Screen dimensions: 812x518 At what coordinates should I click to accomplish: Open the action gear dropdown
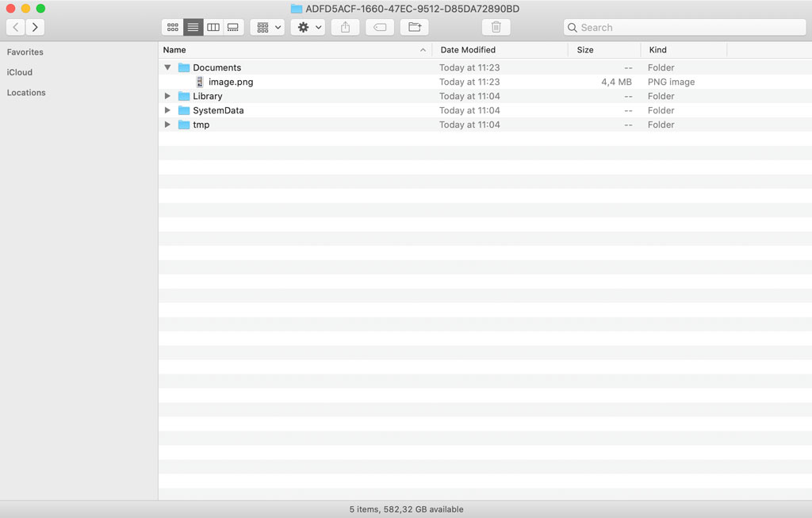(308, 26)
